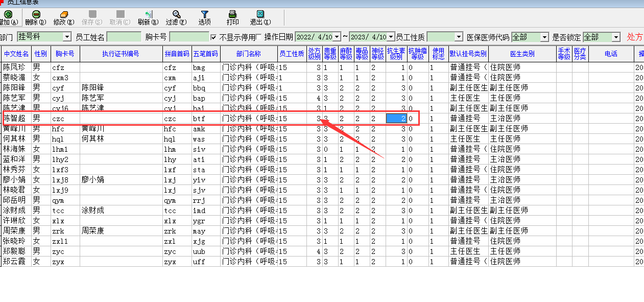This screenshot has width=644, height=302.
Task: Click into the 员工姓名 input field
Action: point(124,37)
